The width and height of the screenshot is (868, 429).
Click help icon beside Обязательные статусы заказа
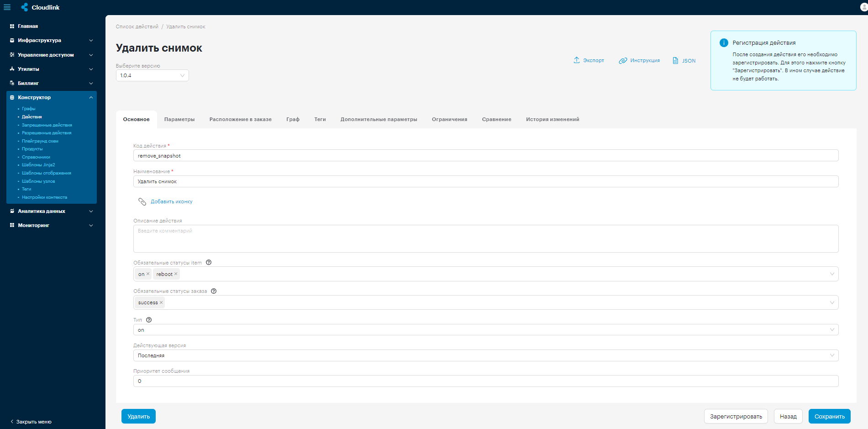tap(214, 291)
